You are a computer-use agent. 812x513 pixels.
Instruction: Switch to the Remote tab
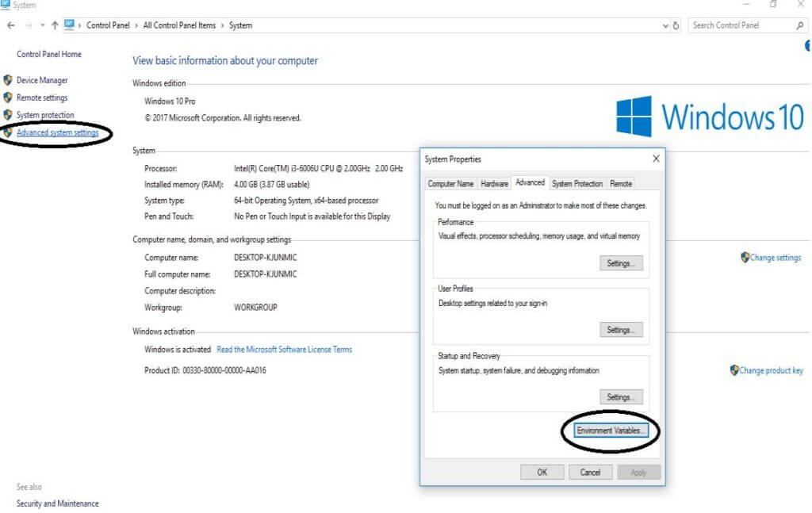click(620, 184)
